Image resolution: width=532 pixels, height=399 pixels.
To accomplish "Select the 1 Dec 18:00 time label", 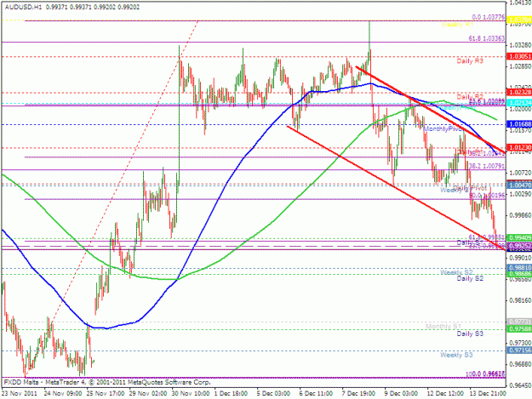I will click(x=231, y=393).
